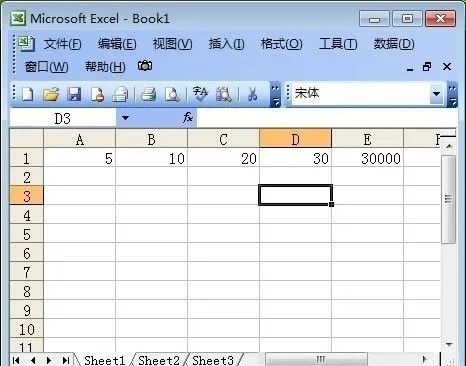This screenshot has height=366, width=466.
Task: Click the Permission document icon
Action: click(97, 94)
